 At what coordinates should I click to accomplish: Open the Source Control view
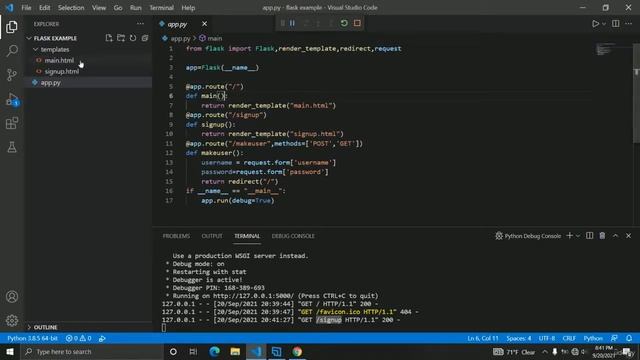click(x=12, y=75)
